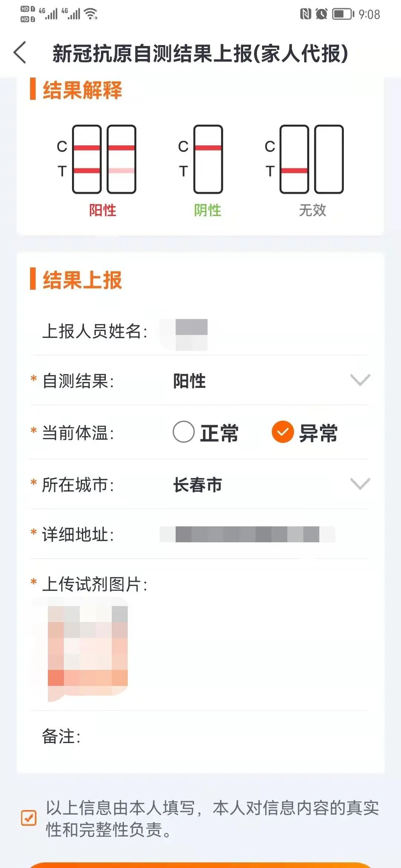This screenshot has height=868, width=401.
Task: Open the 自测结果 dropdown
Action: (360, 380)
